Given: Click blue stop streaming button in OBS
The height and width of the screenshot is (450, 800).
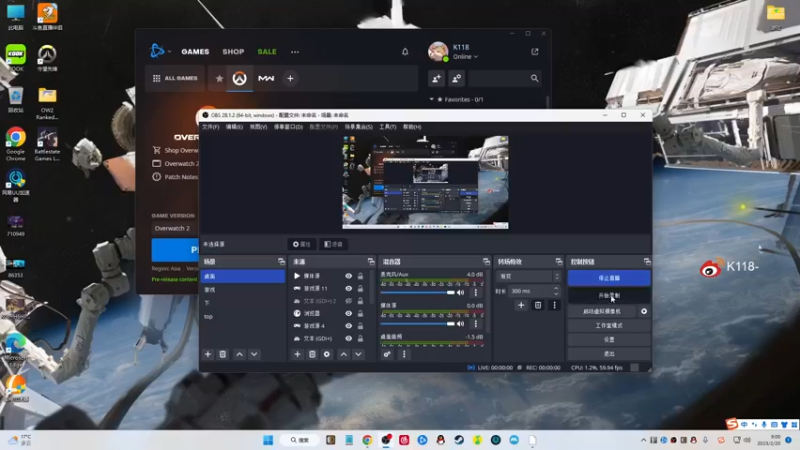Looking at the screenshot, I should (609, 278).
